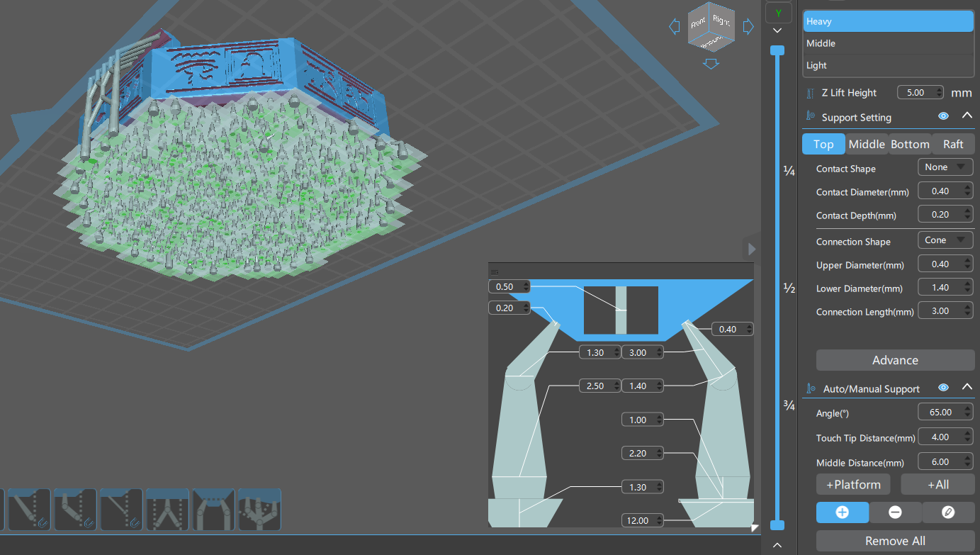Image resolution: width=980 pixels, height=555 pixels.
Task: Click Angle spinner arrows
Action: [968, 412]
